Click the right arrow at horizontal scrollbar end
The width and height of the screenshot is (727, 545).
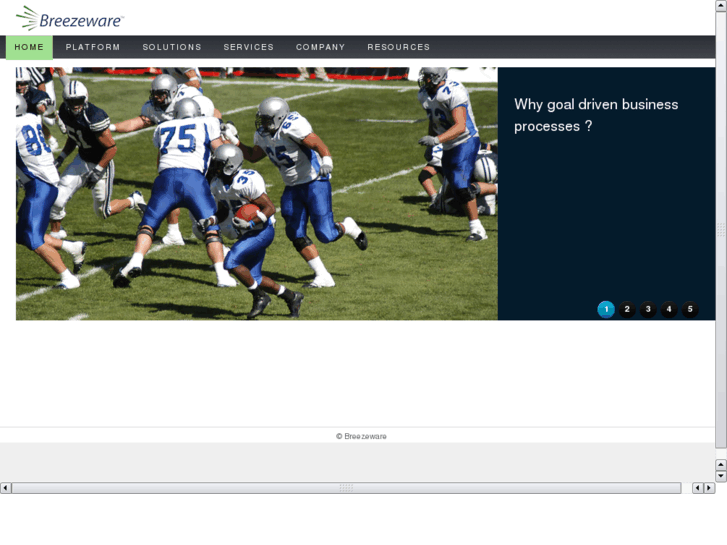[709, 487]
